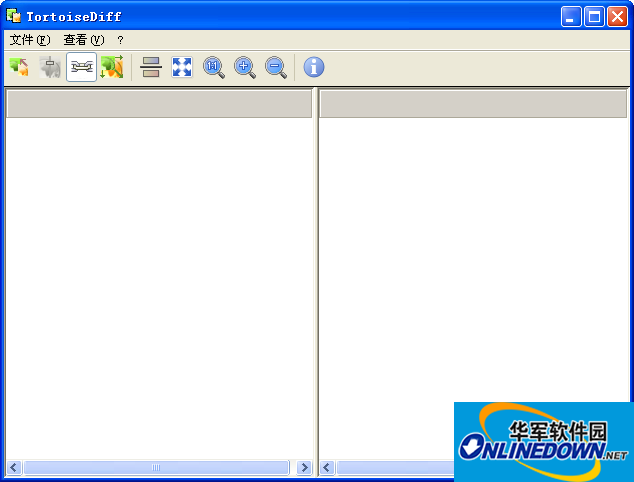
Task: Click the fit images to window icon
Action: [x=182, y=67]
